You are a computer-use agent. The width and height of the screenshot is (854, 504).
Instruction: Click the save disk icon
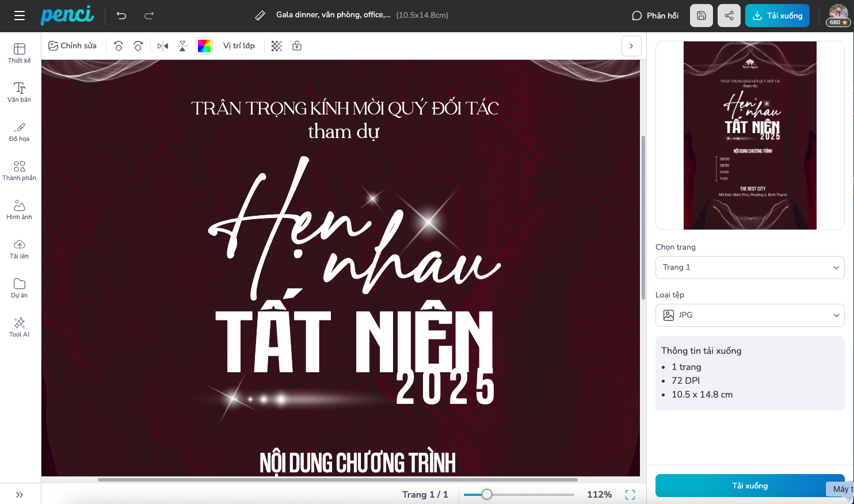pyautogui.click(x=701, y=16)
